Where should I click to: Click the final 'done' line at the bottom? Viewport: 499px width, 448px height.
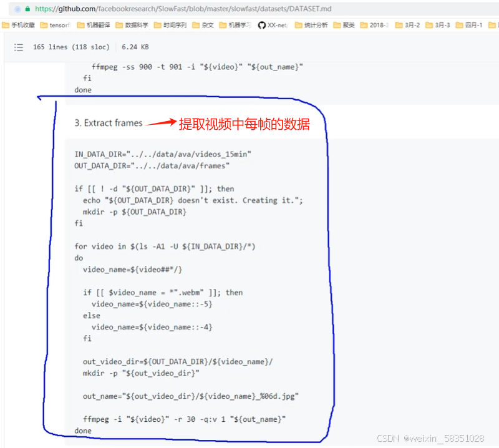(83, 431)
